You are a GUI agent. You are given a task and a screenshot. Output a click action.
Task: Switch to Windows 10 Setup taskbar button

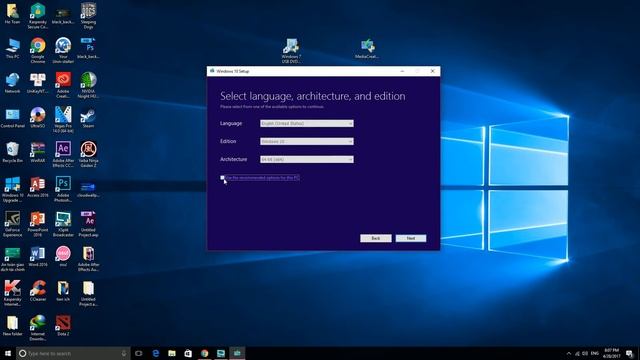tap(237, 353)
